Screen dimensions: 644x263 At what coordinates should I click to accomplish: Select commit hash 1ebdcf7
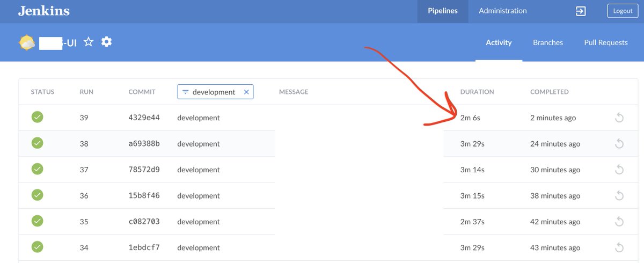pyautogui.click(x=144, y=247)
